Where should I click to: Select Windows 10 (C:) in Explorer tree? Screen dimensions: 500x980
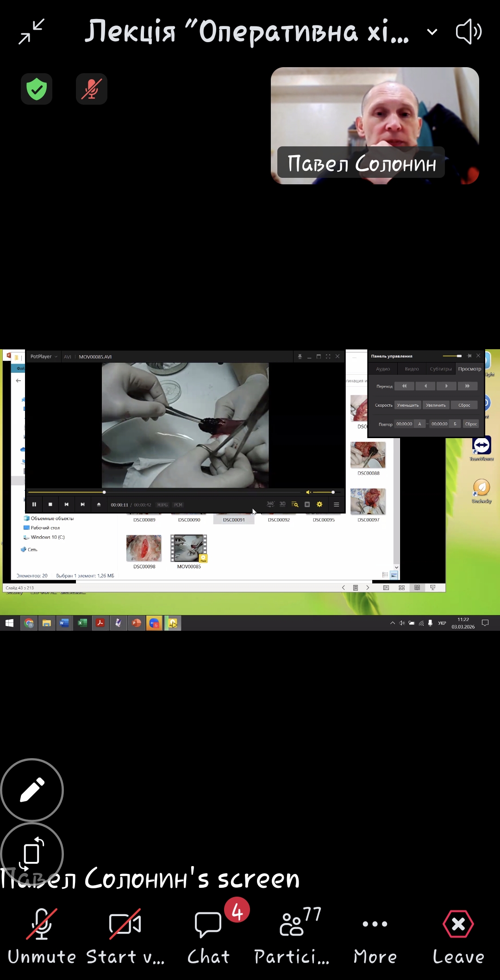44,537
